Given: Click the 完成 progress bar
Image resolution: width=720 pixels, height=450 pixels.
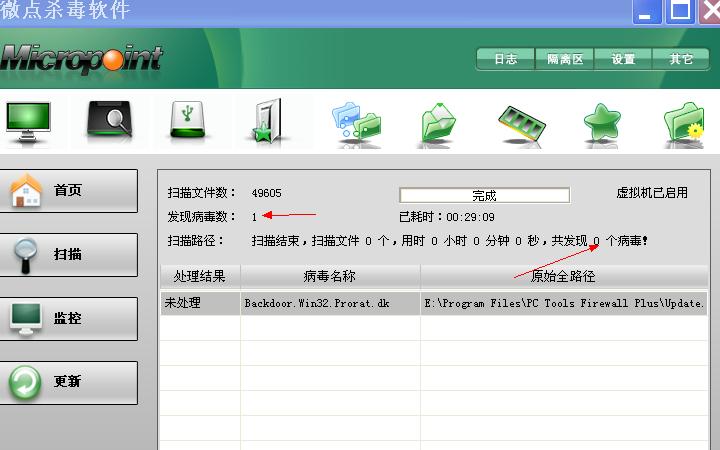Looking at the screenshot, I should pyautogui.click(x=484, y=195).
